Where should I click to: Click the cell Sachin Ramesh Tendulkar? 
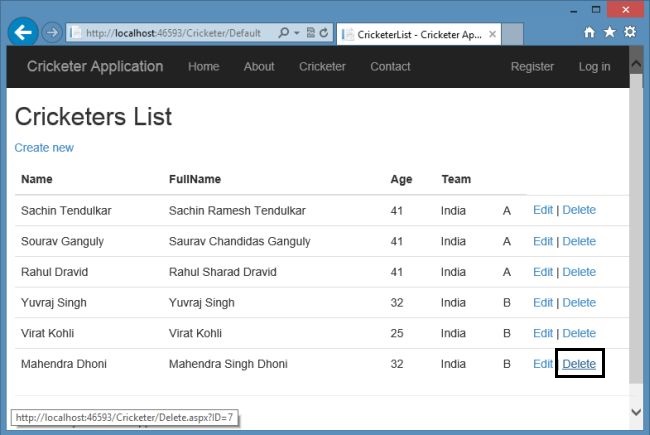[237, 211]
